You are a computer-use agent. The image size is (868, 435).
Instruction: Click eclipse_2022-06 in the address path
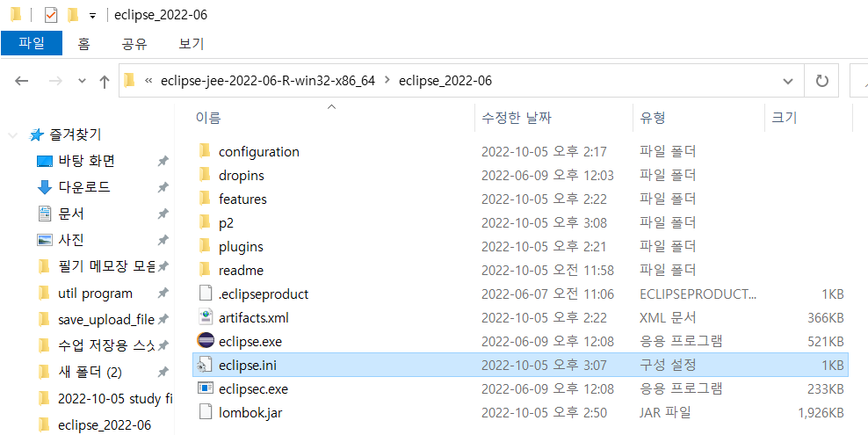tap(445, 81)
